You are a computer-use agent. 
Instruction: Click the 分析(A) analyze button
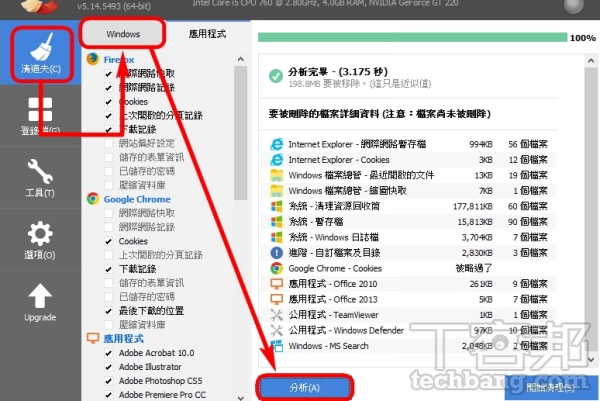(x=305, y=388)
